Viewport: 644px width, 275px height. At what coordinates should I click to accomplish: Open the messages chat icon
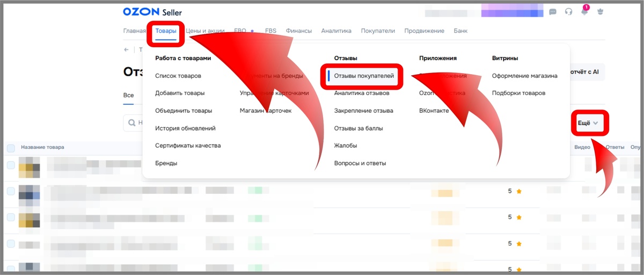click(x=553, y=12)
